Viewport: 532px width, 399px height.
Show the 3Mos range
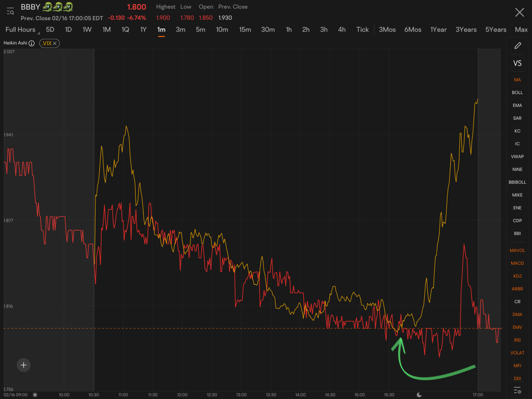click(387, 30)
